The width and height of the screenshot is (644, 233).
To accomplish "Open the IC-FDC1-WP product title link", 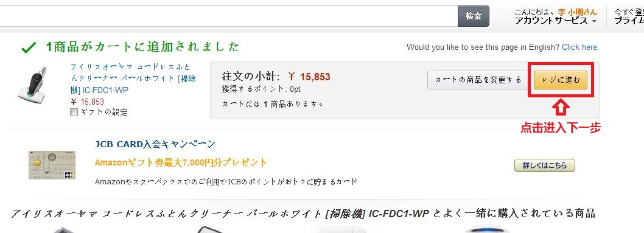I will coord(133,78).
